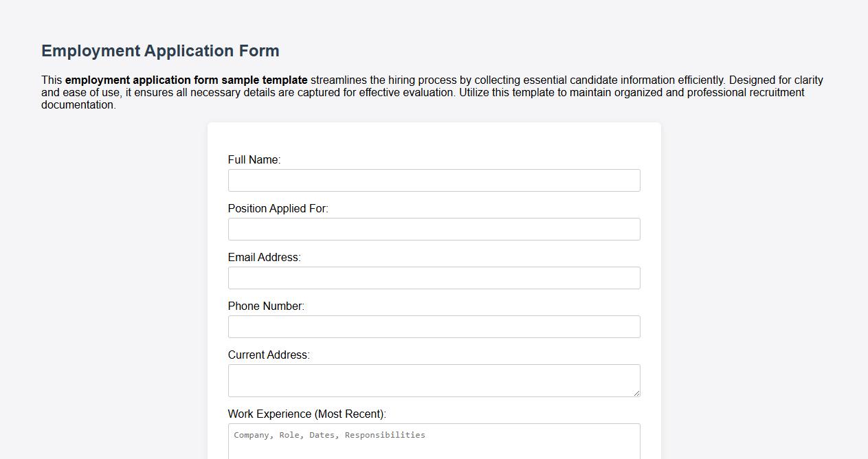Click the bottom edge of the Work Experience box
Image resolution: width=868 pixels, height=459 pixels.
(x=434, y=458)
